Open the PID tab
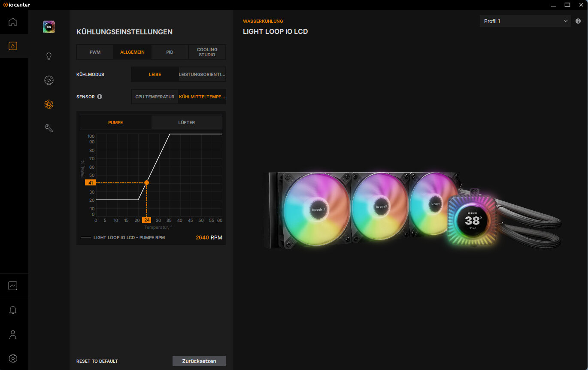588x370 pixels. tap(170, 52)
